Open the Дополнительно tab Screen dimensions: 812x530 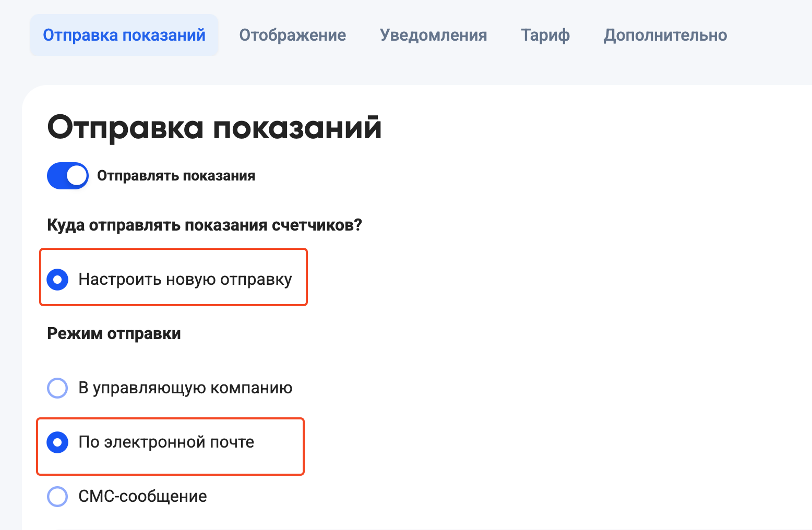coord(665,35)
